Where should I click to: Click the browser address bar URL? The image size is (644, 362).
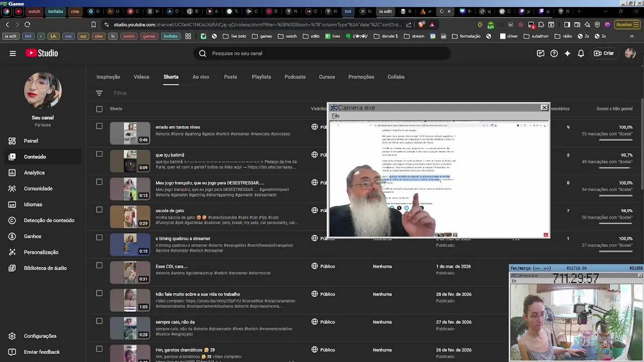pyautogui.click(x=258, y=24)
